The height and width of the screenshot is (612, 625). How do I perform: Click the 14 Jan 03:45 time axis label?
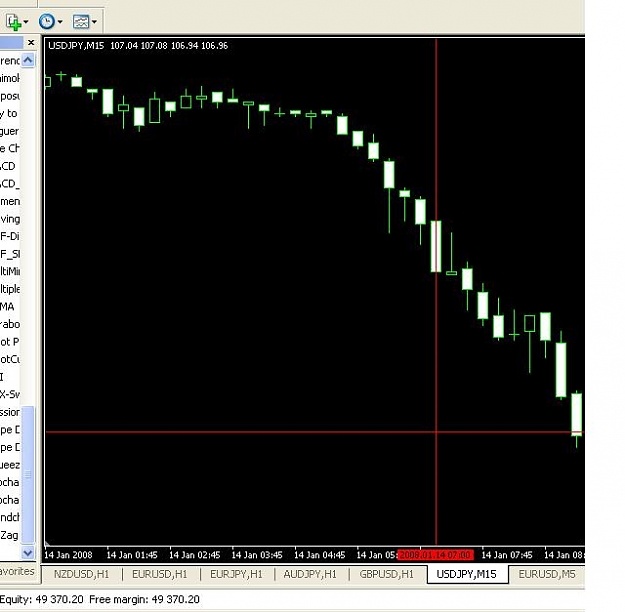pos(257,555)
